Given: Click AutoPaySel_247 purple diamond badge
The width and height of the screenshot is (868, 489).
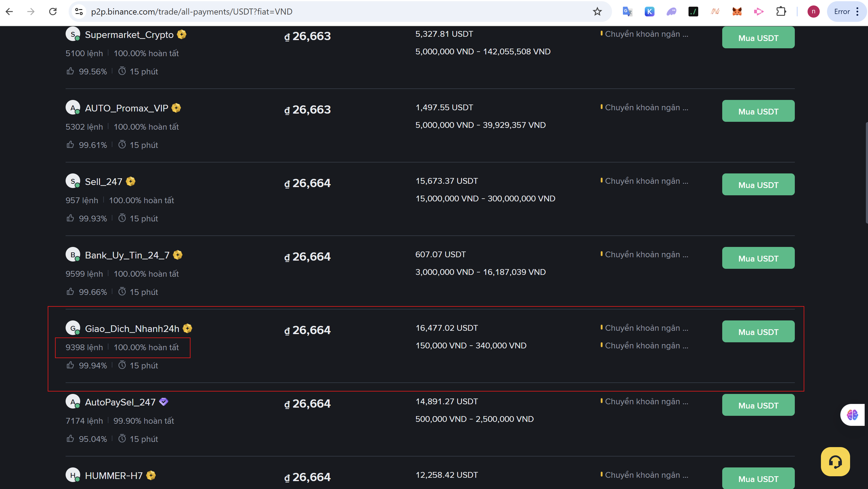Looking at the screenshot, I should 163,402.
